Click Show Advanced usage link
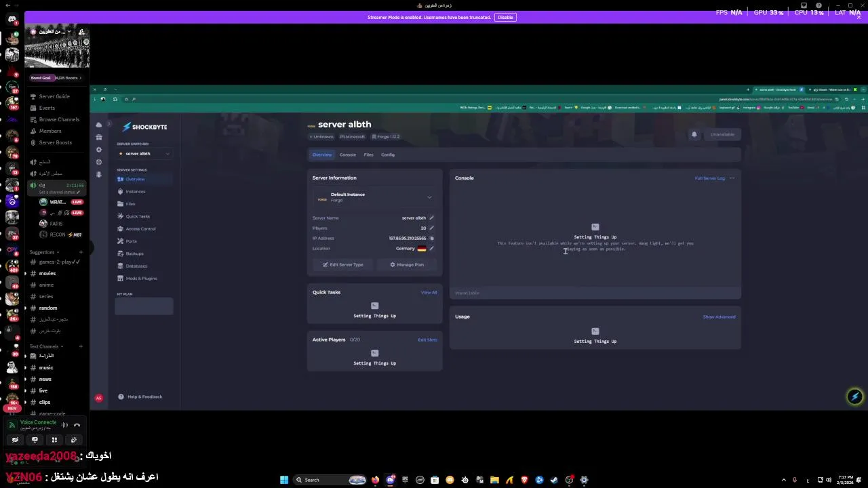The height and width of the screenshot is (488, 868). pyautogui.click(x=719, y=317)
